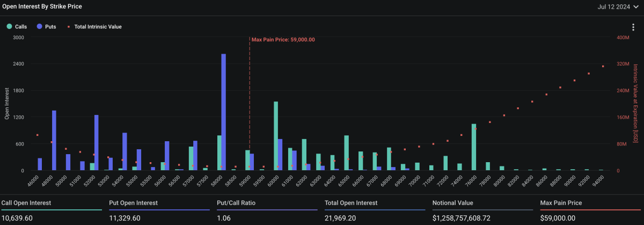The image size is (644, 225).
Task: Select the tallest Calls bar at 60000
Action: click(x=276, y=135)
